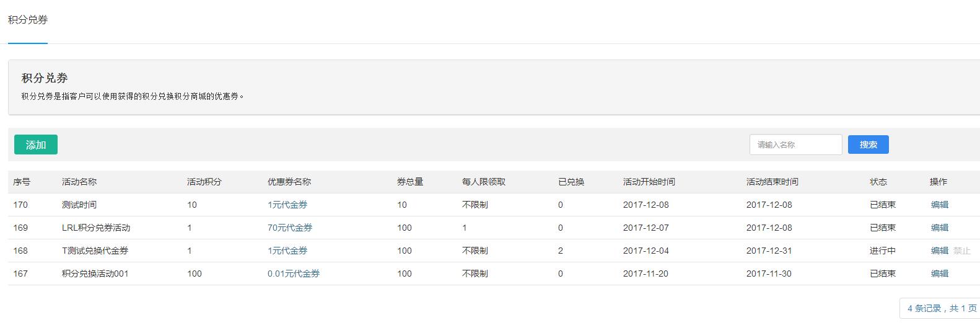The height and width of the screenshot is (325, 980).
Task: Click the 活动名称 column header
Action: 79,182
